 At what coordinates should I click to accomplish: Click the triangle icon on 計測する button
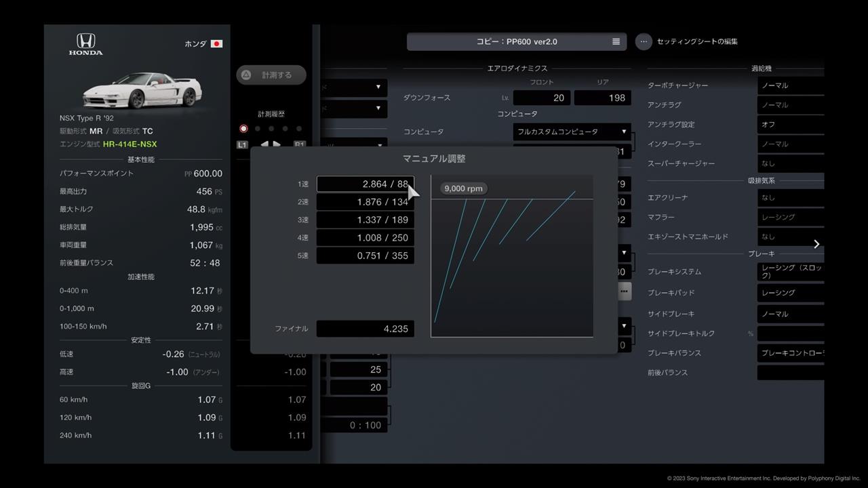(246, 75)
